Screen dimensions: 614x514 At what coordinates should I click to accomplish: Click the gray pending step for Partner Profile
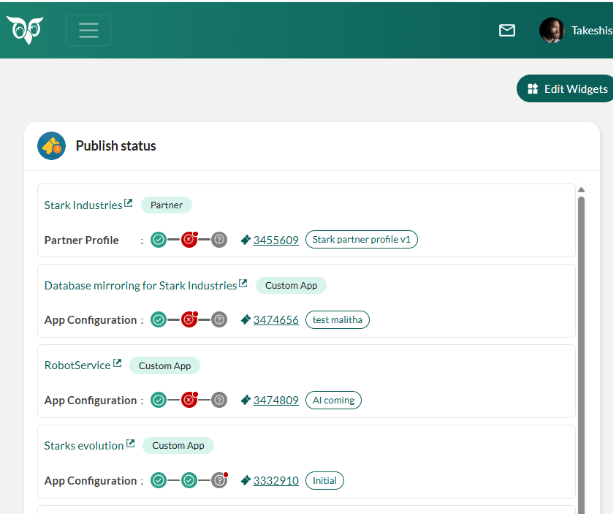[219, 239]
